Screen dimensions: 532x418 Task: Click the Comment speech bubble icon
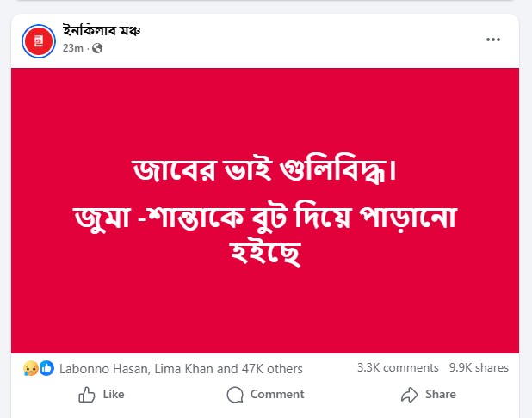coord(235,395)
